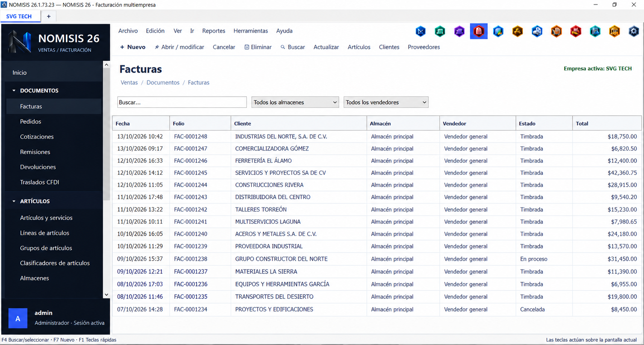
Task: Go to Documentos breadcrumb link
Action: click(163, 82)
